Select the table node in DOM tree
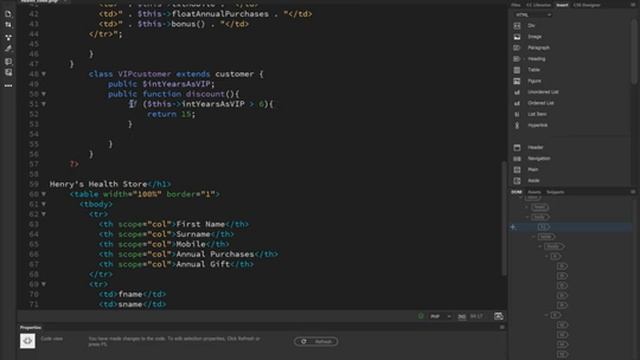This screenshot has height=360, width=640. pos(546,237)
